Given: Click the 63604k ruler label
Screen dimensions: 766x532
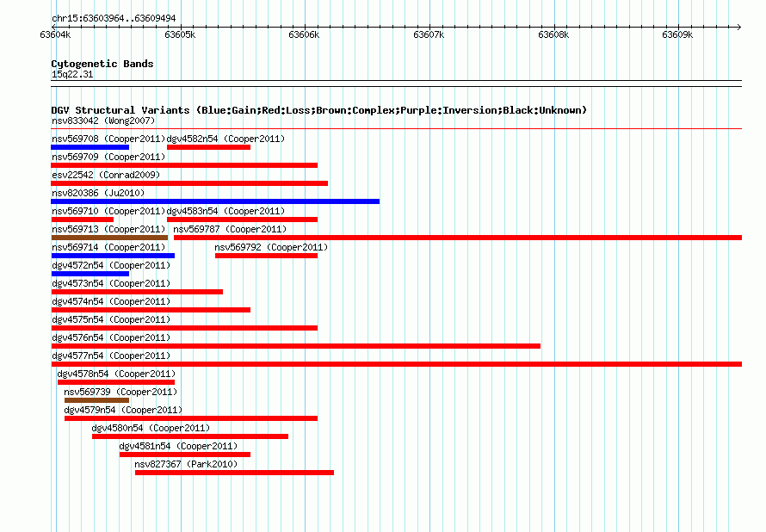Looking at the screenshot, I should point(55,34).
